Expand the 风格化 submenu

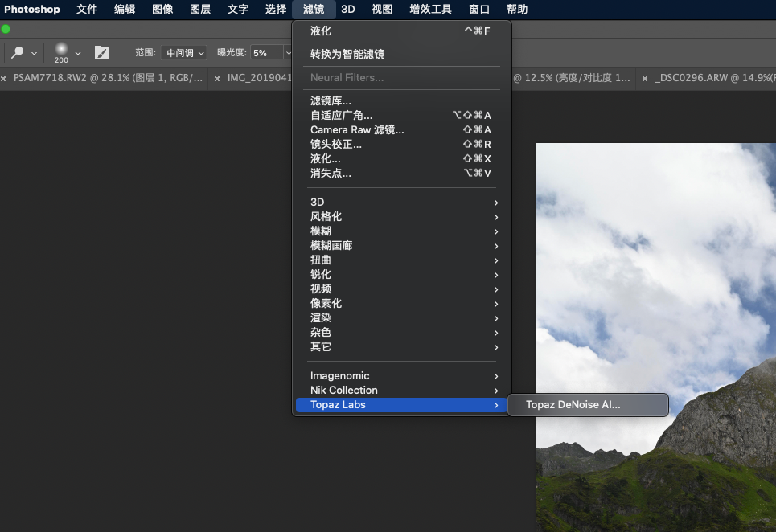tap(401, 216)
